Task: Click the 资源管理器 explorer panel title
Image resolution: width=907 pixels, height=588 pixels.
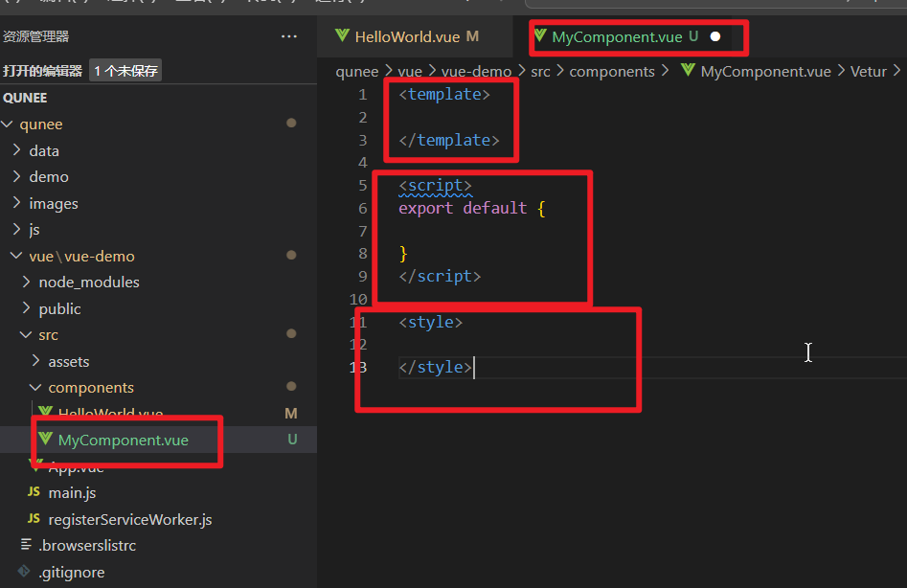Action: [35, 36]
